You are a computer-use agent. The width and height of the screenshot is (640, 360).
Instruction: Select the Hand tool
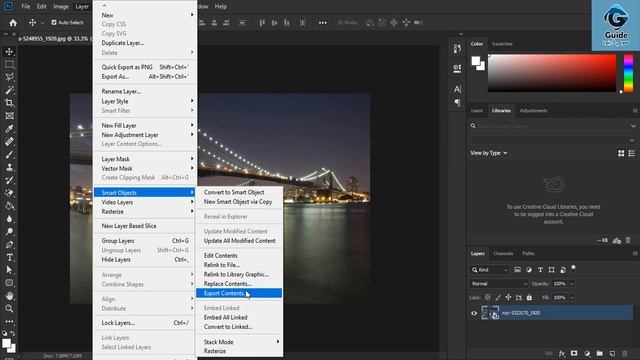click(x=9, y=296)
